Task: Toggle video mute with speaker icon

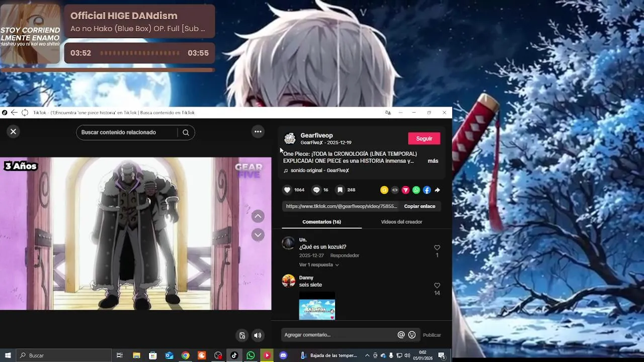Action: point(258,335)
